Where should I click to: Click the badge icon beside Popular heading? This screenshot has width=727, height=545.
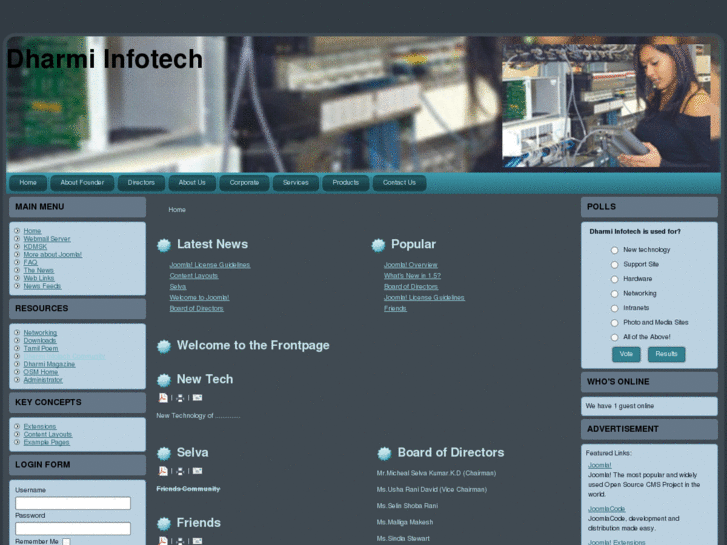click(x=378, y=245)
